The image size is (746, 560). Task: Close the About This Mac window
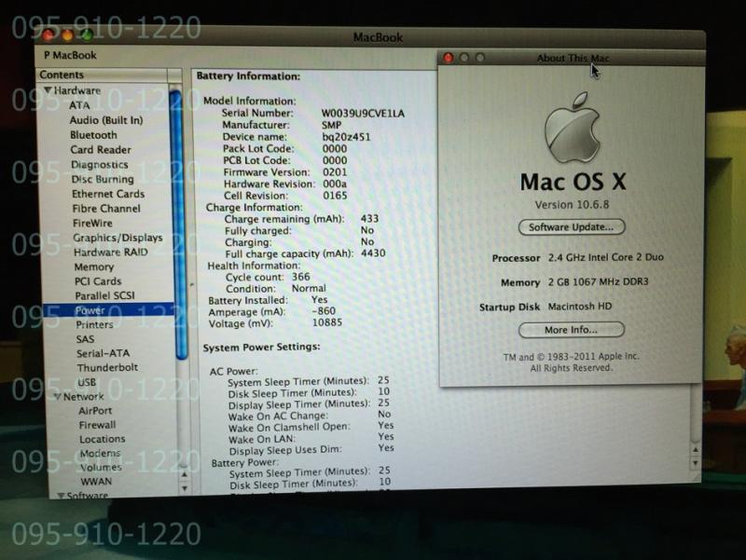tap(449, 58)
